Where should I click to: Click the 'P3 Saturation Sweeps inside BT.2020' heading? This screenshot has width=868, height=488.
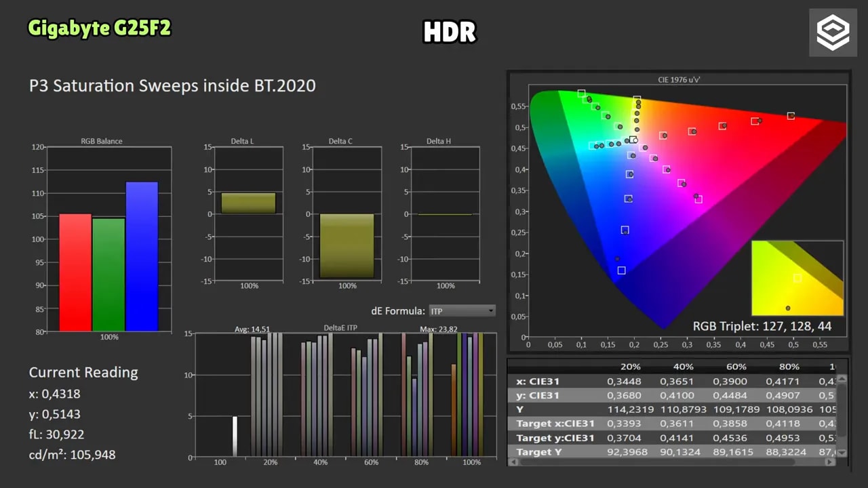coord(172,86)
